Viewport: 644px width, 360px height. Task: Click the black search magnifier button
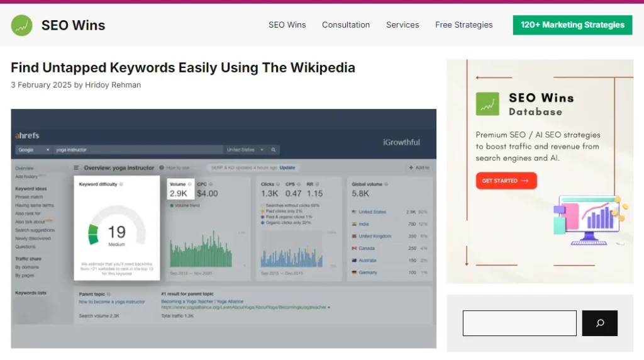point(599,323)
